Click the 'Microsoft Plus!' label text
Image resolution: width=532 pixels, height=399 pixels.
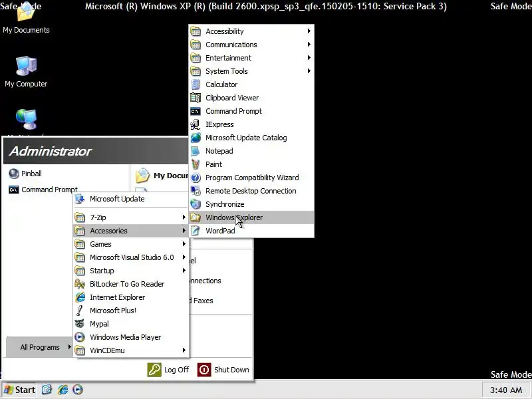coord(113,311)
